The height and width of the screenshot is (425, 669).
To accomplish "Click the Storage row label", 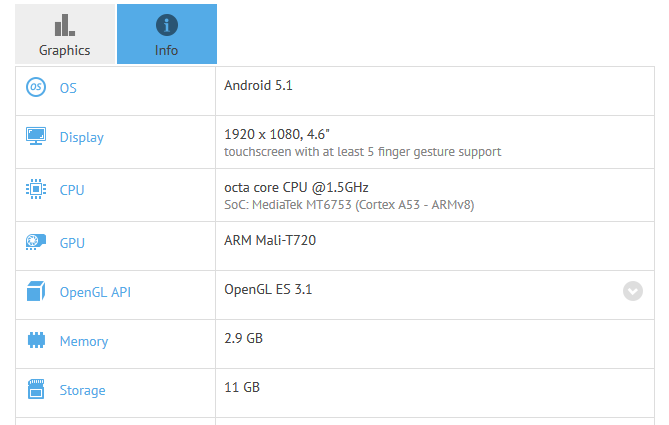I will click(x=82, y=391).
